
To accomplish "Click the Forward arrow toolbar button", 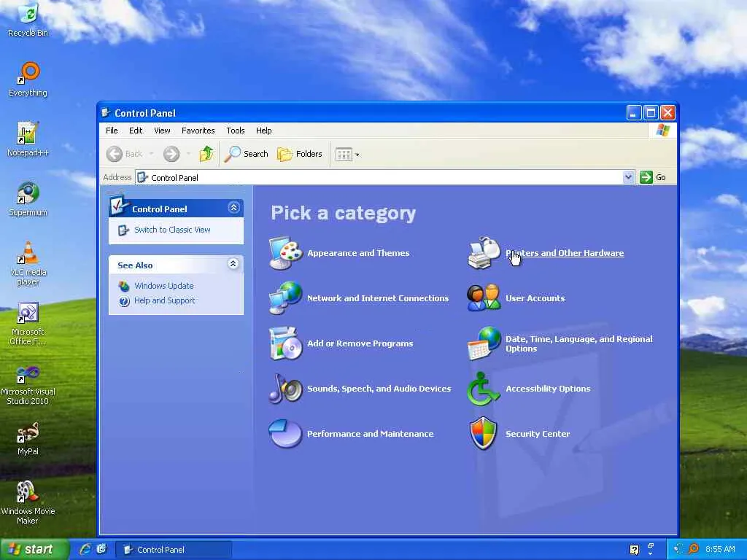I will click(x=171, y=154).
